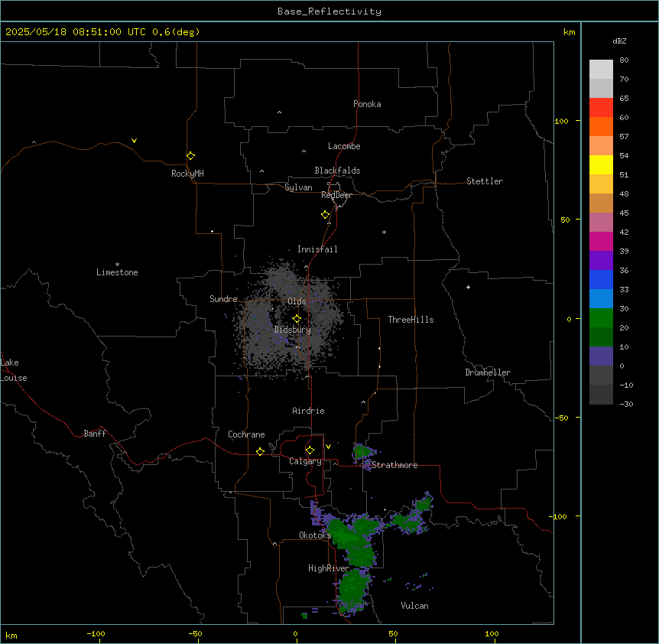659x644 pixels.
Task: Pick the dark green 20-10 dBZ legend swatch
Action: coord(601,337)
